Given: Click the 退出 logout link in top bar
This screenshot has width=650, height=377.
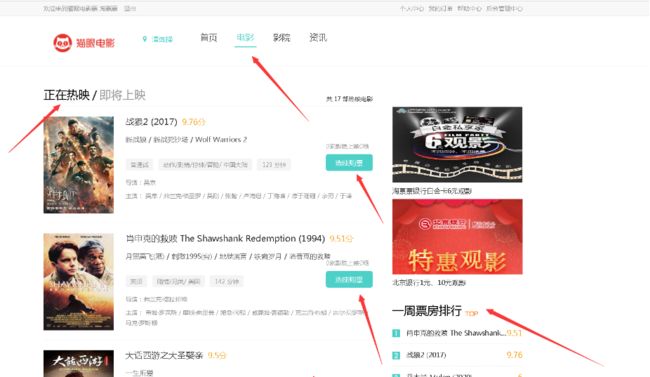Looking at the screenshot, I should 130,8.
